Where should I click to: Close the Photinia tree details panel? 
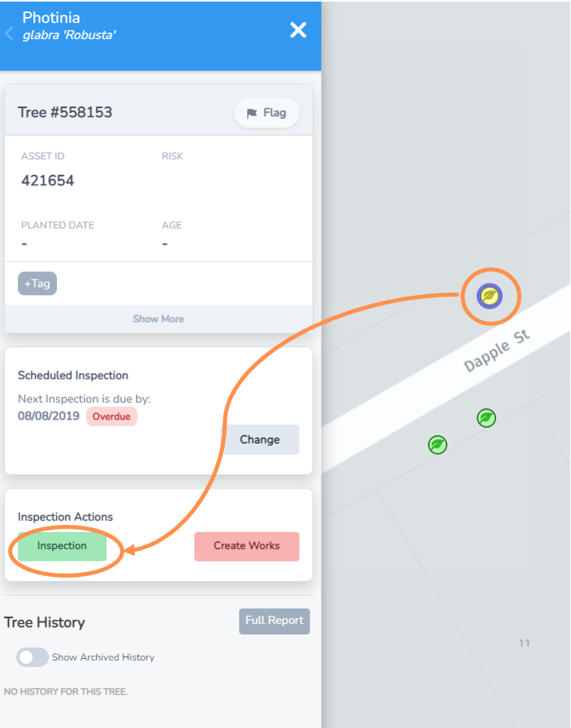(x=298, y=30)
